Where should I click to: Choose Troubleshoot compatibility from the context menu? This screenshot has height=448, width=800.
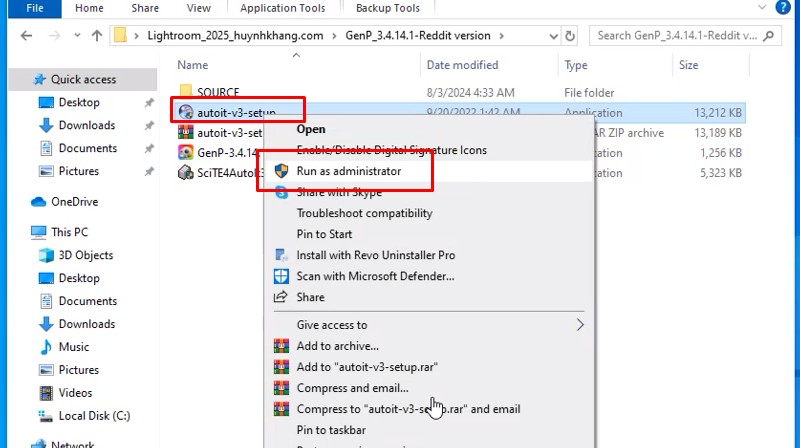pyautogui.click(x=364, y=213)
